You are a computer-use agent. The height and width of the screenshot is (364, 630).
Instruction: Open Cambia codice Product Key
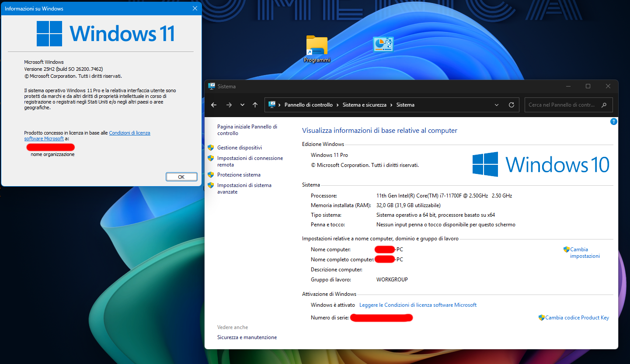pyautogui.click(x=577, y=318)
